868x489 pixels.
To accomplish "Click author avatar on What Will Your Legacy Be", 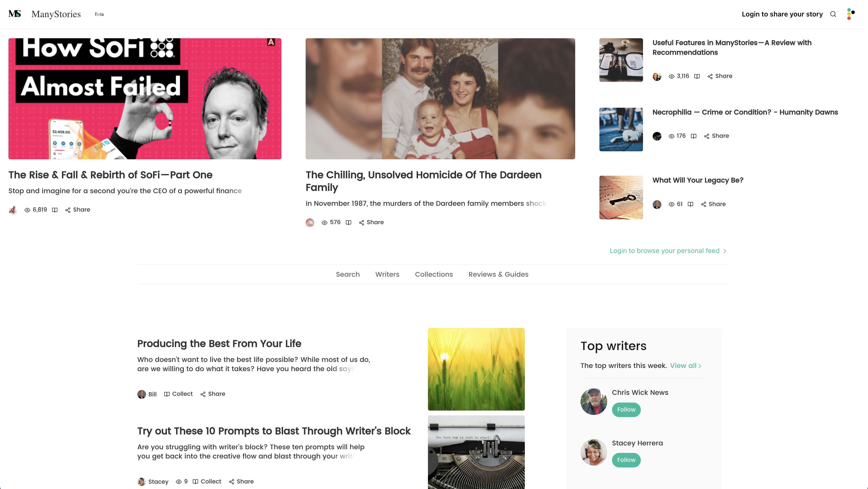I will 657,204.
